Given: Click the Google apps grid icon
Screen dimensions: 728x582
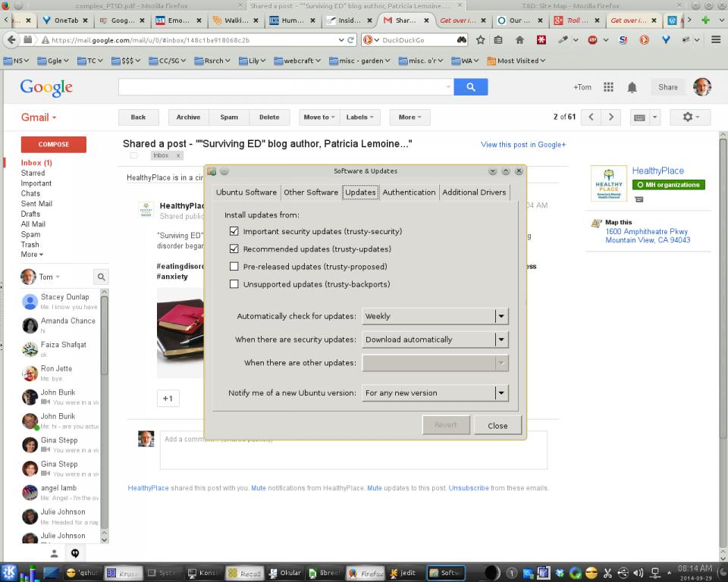Looking at the screenshot, I should tap(608, 87).
